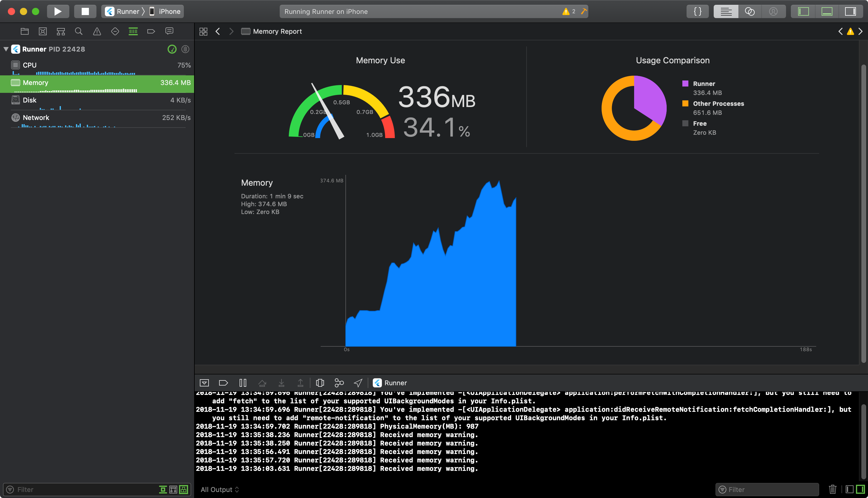This screenshot has height=498, width=868.
Task: Click the pause program execution icon
Action: tap(243, 383)
